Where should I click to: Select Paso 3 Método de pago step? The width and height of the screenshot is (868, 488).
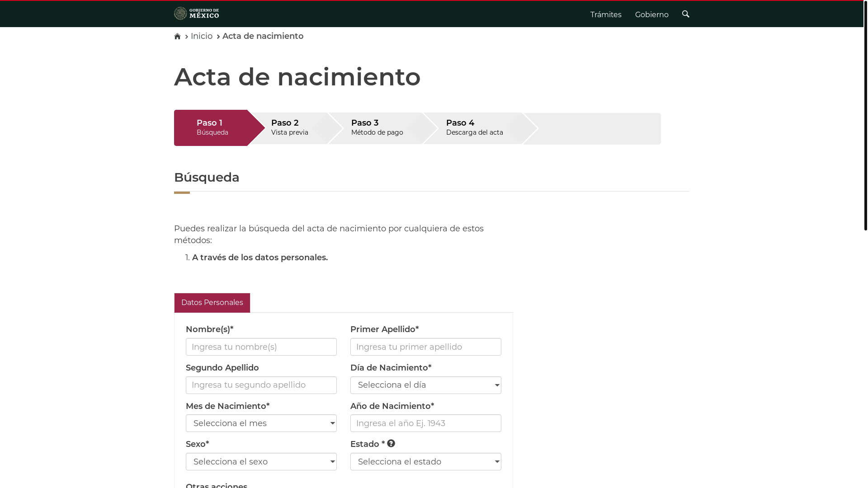pyautogui.click(x=377, y=128)
